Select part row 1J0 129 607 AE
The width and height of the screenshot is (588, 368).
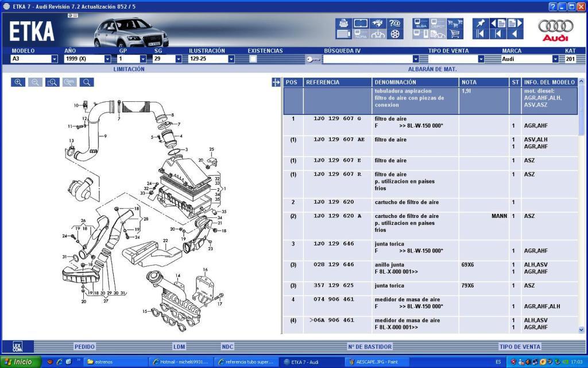tap(431, 147)
